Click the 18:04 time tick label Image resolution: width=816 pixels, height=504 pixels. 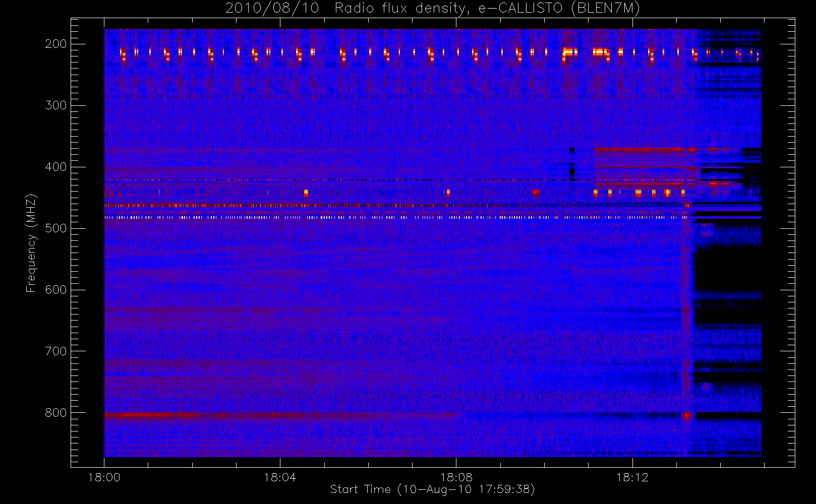coord(280,477)
